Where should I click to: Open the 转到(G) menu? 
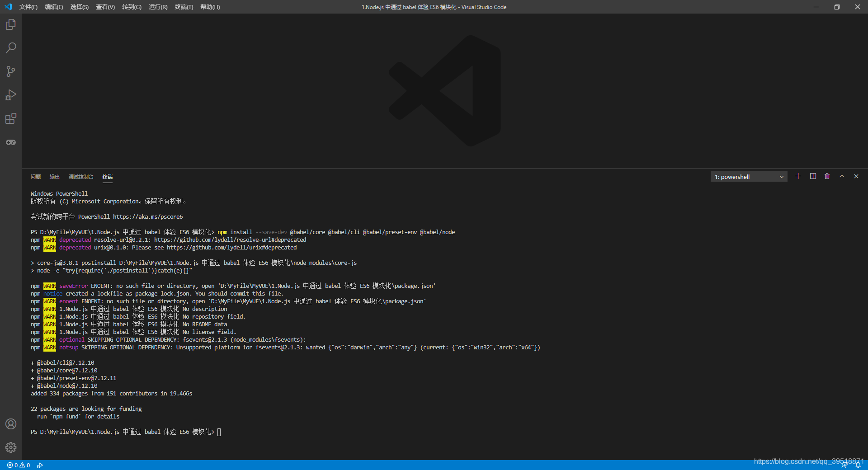coord(132,7)
